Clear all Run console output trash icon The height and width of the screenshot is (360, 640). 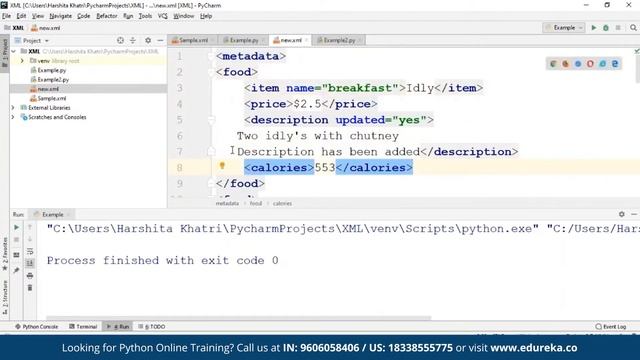(30, 288)
